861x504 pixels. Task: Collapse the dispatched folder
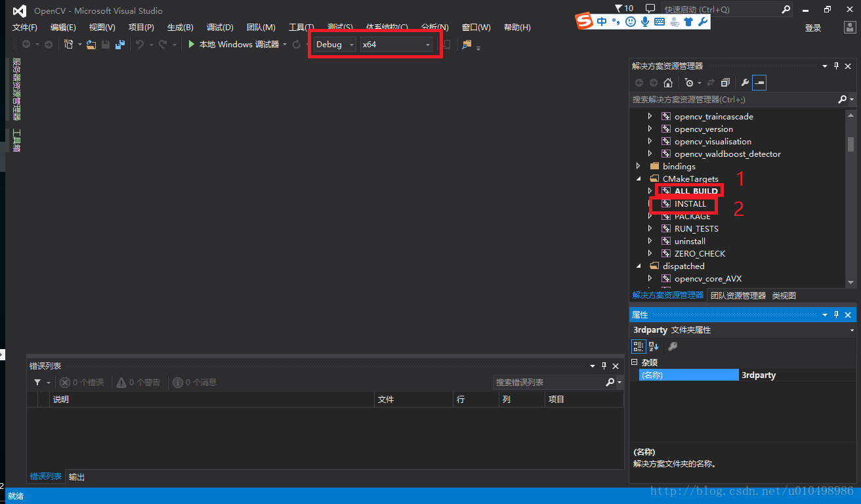[638, 266]
